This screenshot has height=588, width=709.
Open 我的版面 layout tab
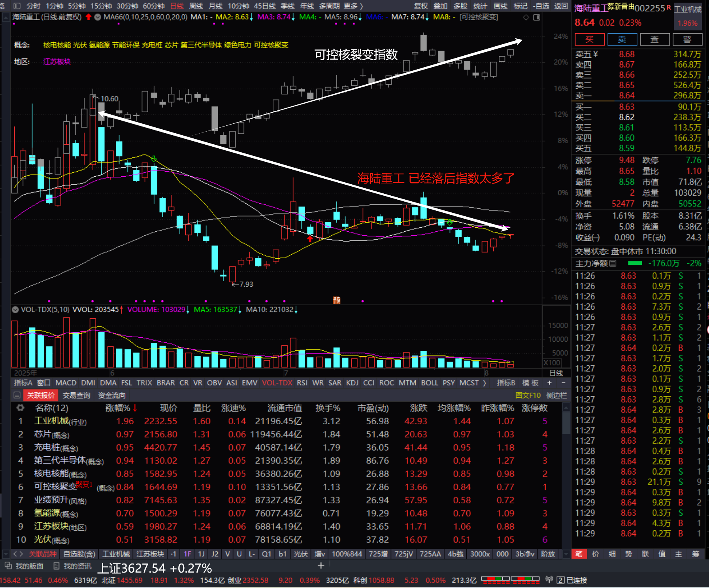tap(25, 566)
